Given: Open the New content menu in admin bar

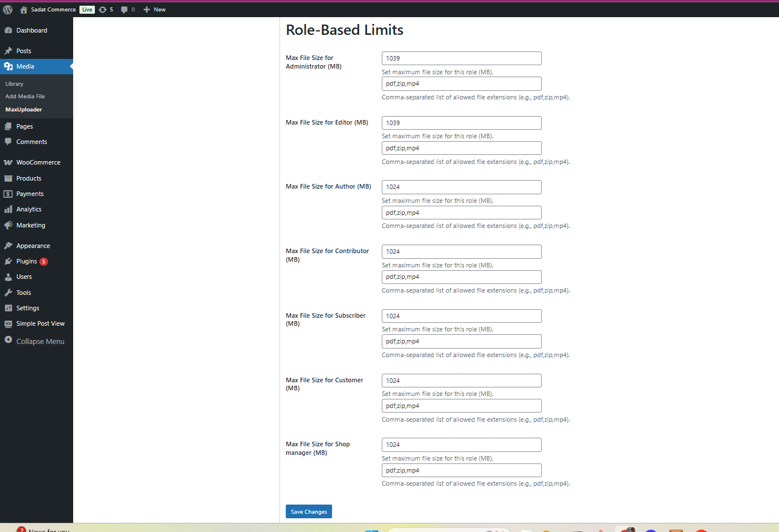Looking at the screenshot, I should click(x=154, y=10).
